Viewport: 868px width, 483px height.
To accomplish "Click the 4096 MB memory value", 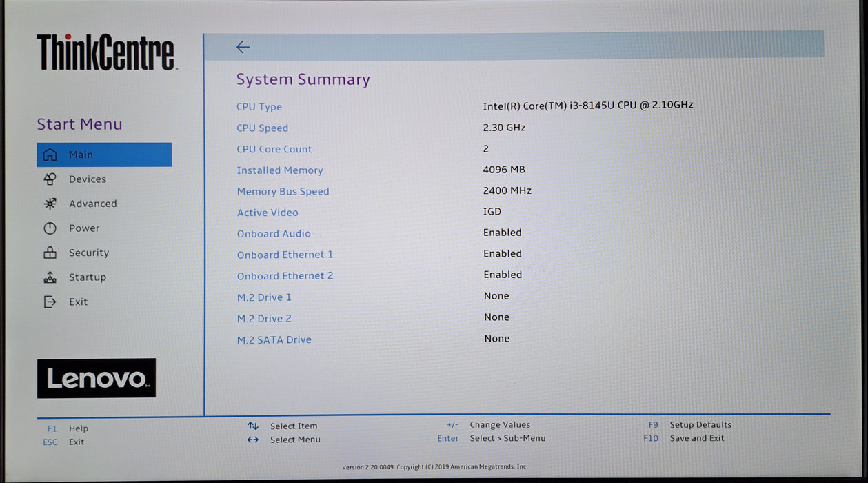I will point(504,170).
